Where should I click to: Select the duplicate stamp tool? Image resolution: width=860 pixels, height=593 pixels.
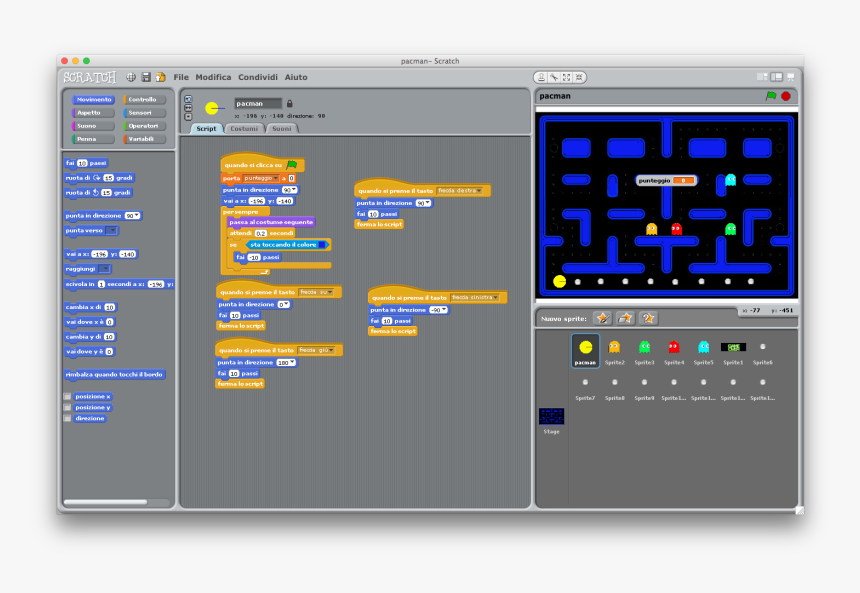541,77
